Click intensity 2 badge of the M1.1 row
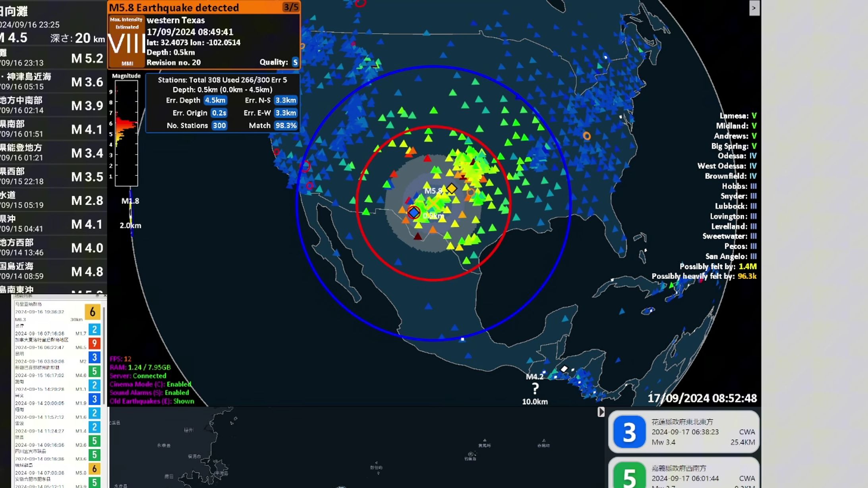Screen dimensions: 868x488 point(94,385)
